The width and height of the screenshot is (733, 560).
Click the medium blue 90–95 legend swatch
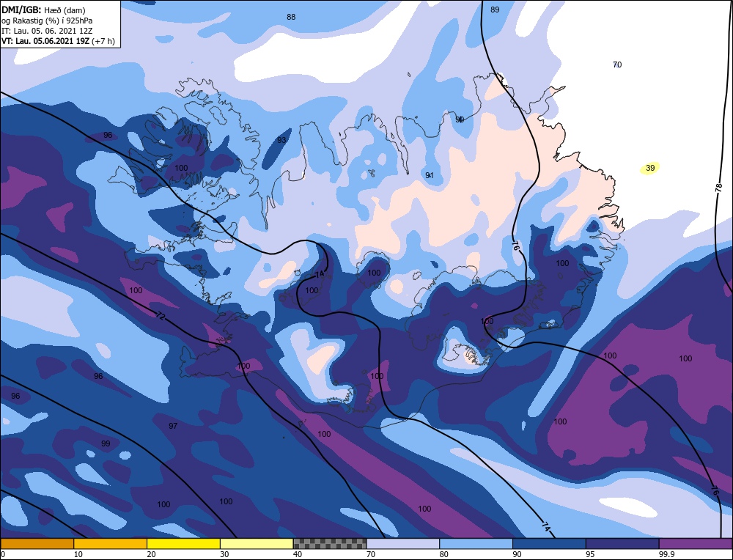(549, 544)
